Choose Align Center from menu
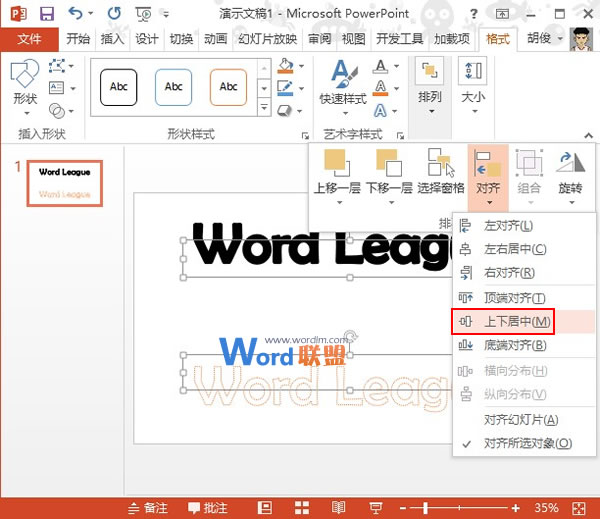 click(x=524, y=249)
